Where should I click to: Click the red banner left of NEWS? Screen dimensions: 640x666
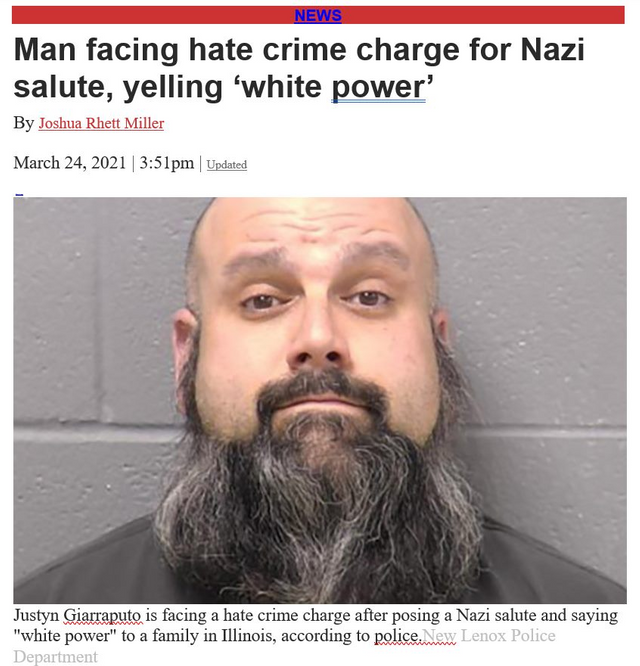152,15
